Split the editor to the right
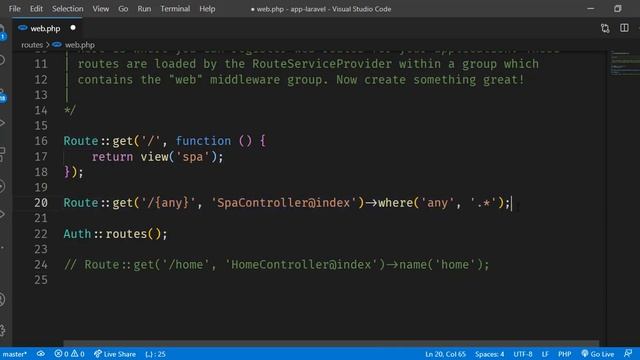Image resolution: width=640 pixels, height=360 pixels. 624,28
